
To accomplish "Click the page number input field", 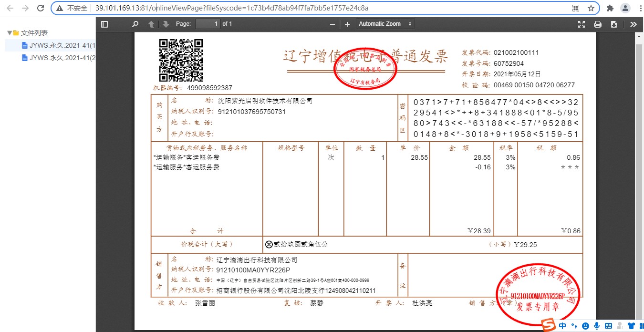I will 208,24.
